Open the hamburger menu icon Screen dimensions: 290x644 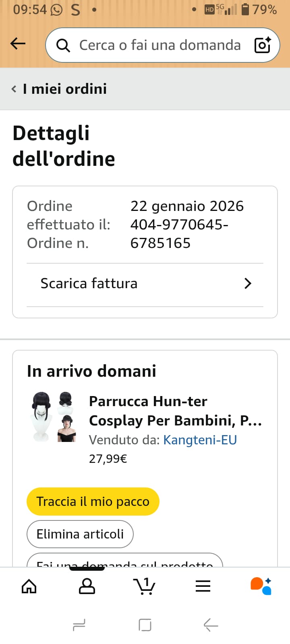pos(203,586)
